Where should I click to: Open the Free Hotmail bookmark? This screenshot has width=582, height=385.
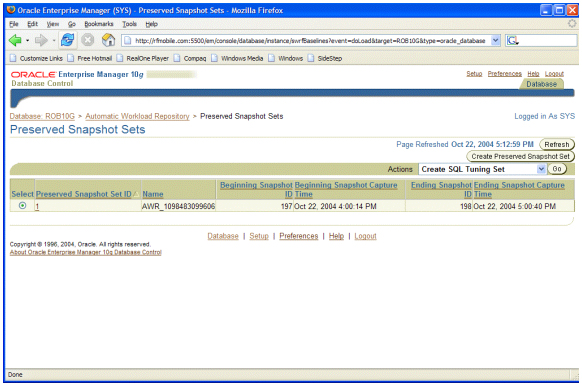tap(90, 58)
